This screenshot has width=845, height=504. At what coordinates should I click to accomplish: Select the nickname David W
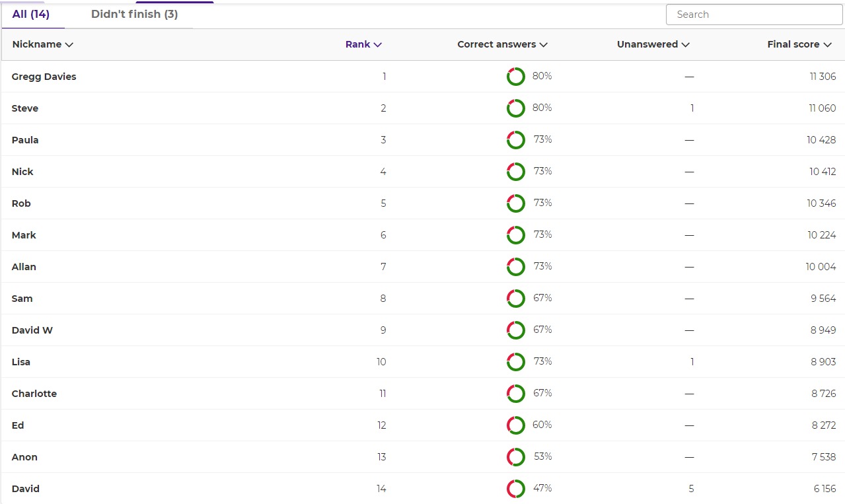[x=32, y=330]
